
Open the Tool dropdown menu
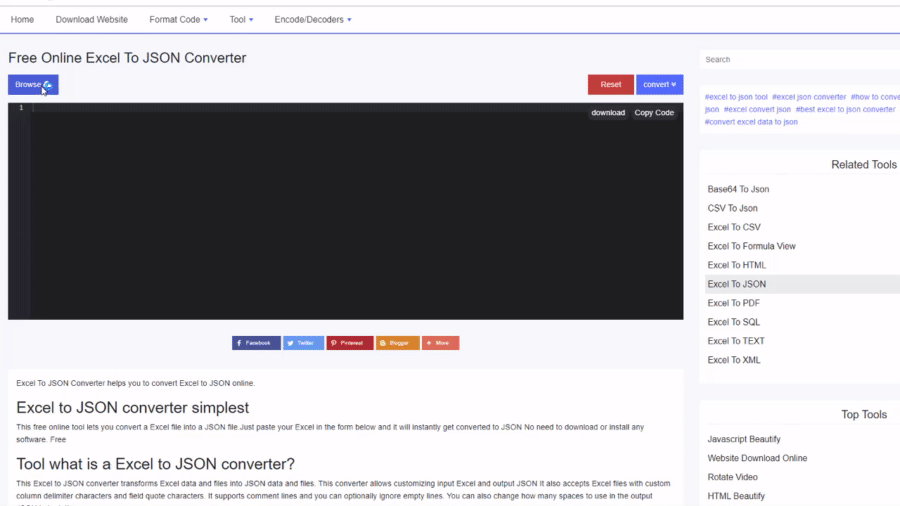click(x=241, y=19)
